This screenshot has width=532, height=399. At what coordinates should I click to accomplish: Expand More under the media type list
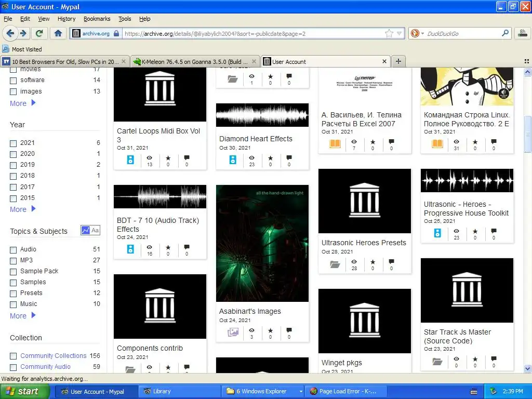coord(23,103)
